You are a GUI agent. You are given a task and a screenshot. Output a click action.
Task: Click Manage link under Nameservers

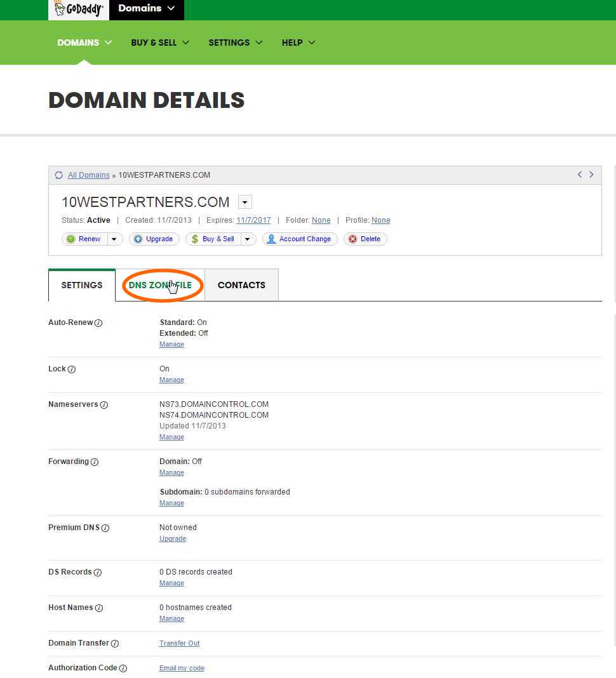coord(171,437)
